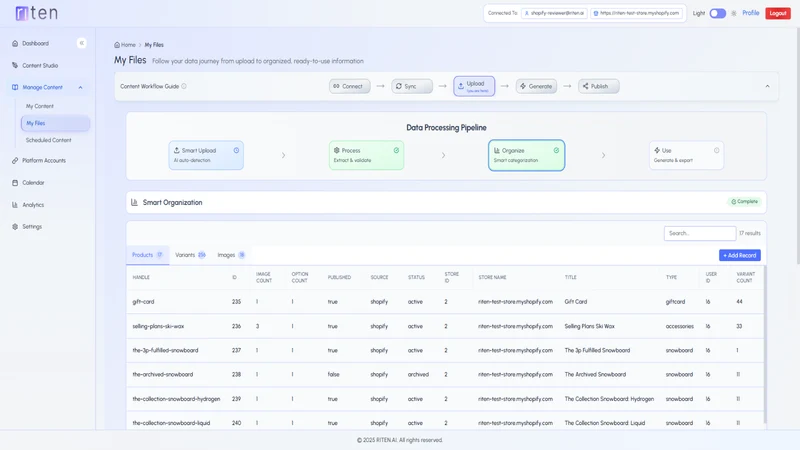Click the Complete status badge
The image size is (800, 450).
click(x=744, y=202)
